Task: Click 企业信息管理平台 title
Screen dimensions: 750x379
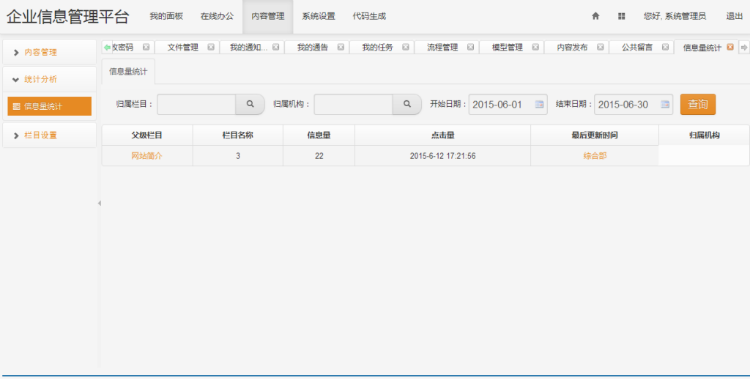Action: point(67,17)
